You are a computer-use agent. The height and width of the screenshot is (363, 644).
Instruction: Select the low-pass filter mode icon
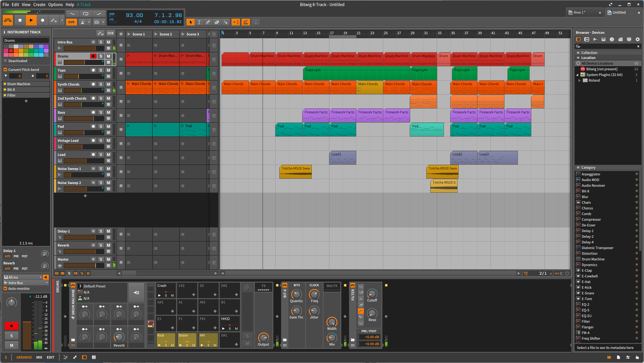click(x=361, y=287)
